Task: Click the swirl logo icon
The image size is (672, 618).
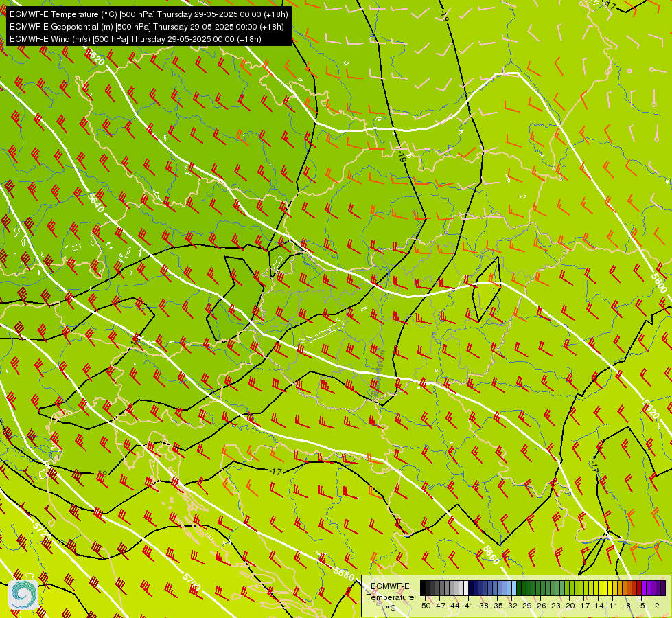Action: pyautogui.click(x=23, y=595)
